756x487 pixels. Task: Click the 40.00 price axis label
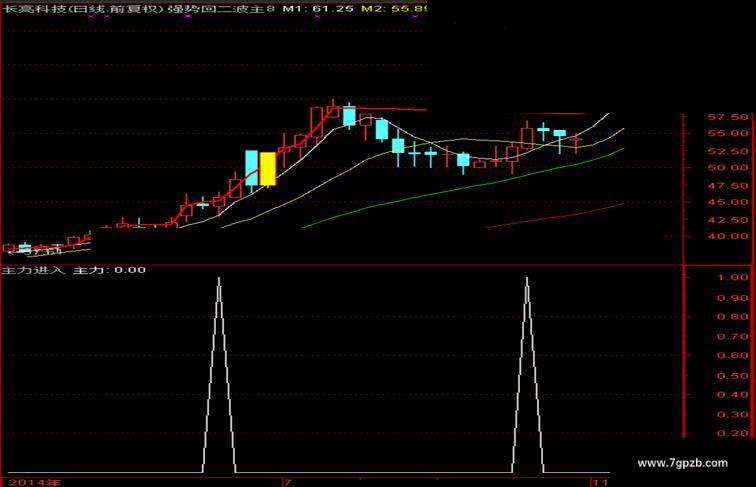[x=728, y=236]
